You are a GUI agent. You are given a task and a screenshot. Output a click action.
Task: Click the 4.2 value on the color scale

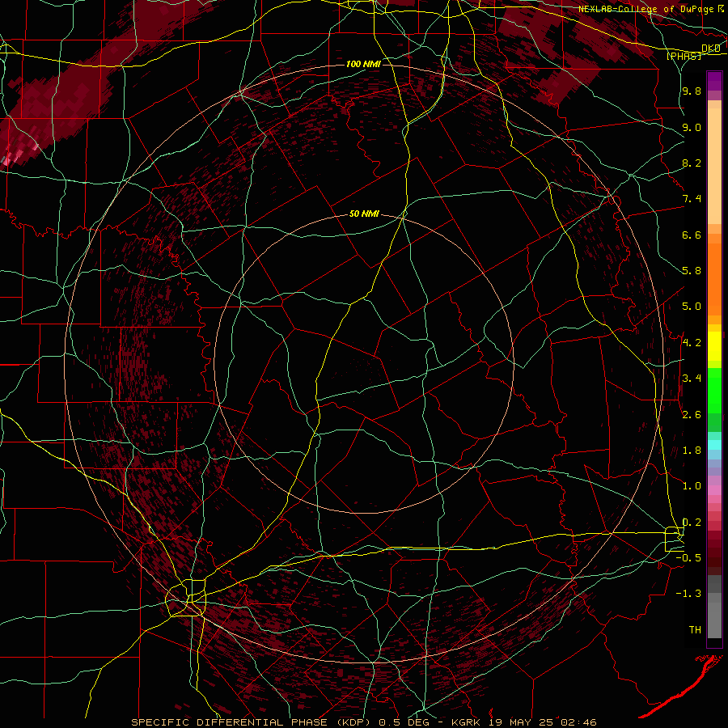pos(692,343)
